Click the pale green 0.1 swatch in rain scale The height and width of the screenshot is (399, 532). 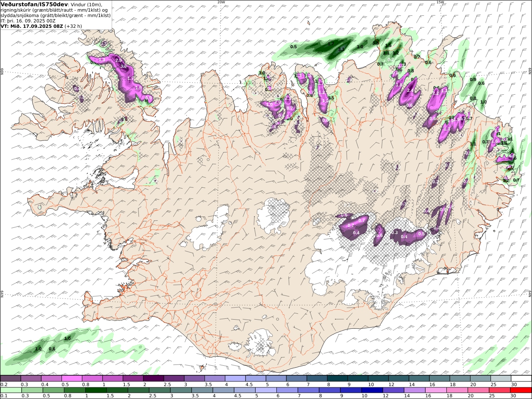point(11,390)
